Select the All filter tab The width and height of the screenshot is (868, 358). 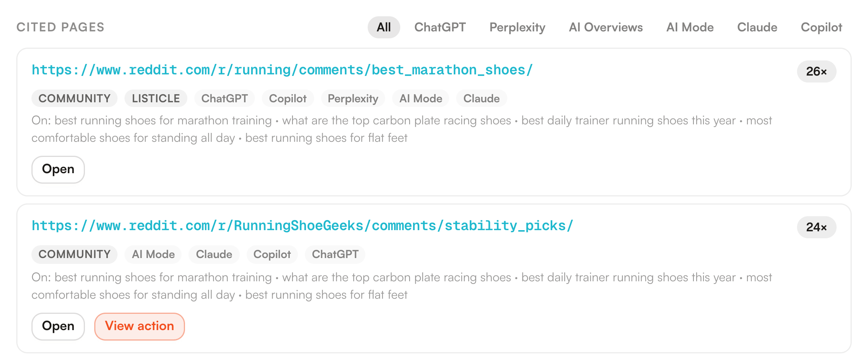click(384, 27)
